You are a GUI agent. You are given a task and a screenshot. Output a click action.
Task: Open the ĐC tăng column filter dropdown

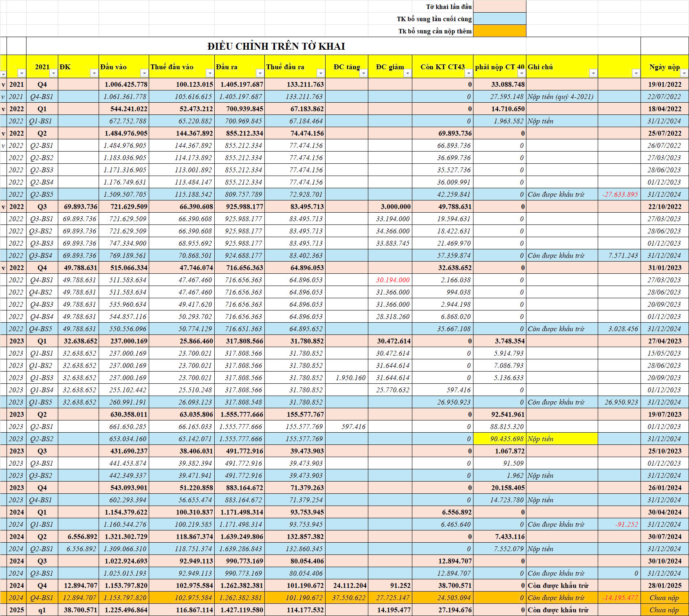[363, 73]
